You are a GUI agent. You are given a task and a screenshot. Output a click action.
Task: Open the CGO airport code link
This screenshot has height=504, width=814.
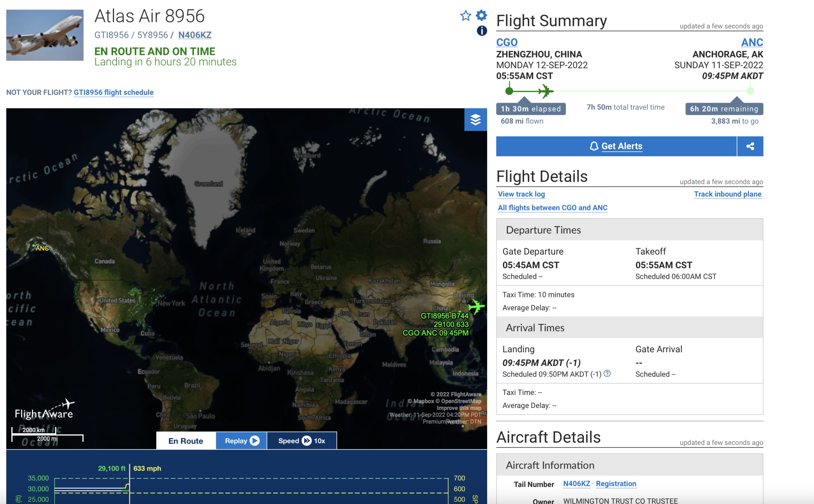coord(507,42)
